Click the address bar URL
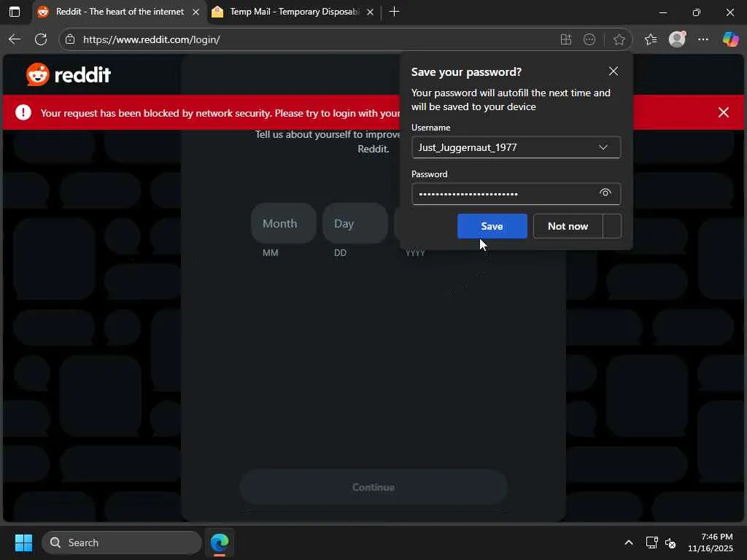The image size is (747, 560). [x=152, y=39]
